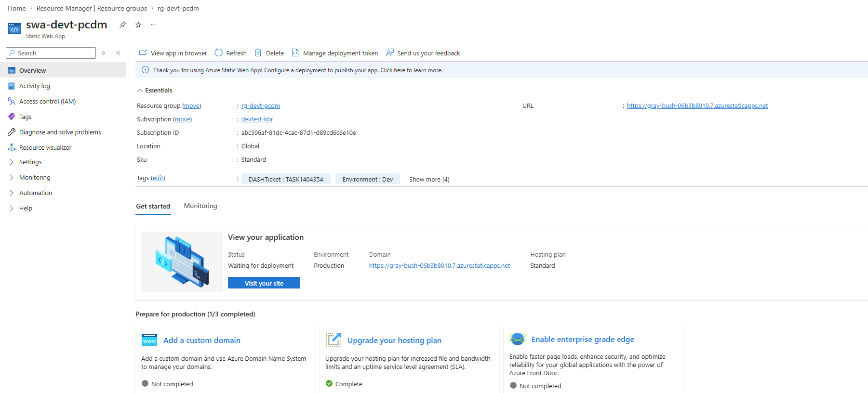
Task: Click the Delete trash icon
Action: [x=258, y=52]
